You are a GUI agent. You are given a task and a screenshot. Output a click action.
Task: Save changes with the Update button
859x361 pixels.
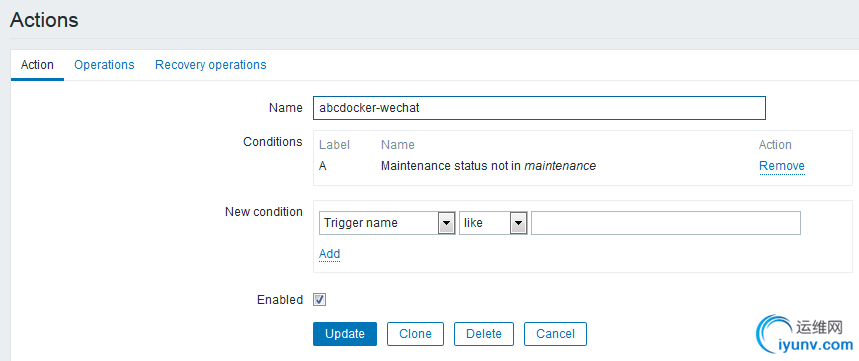345,334
